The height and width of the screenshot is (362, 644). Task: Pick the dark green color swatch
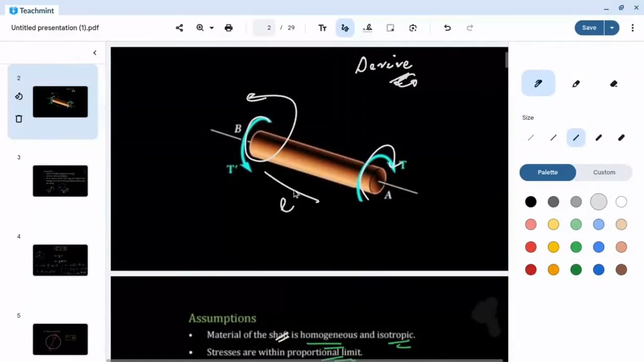click(576, 269)
